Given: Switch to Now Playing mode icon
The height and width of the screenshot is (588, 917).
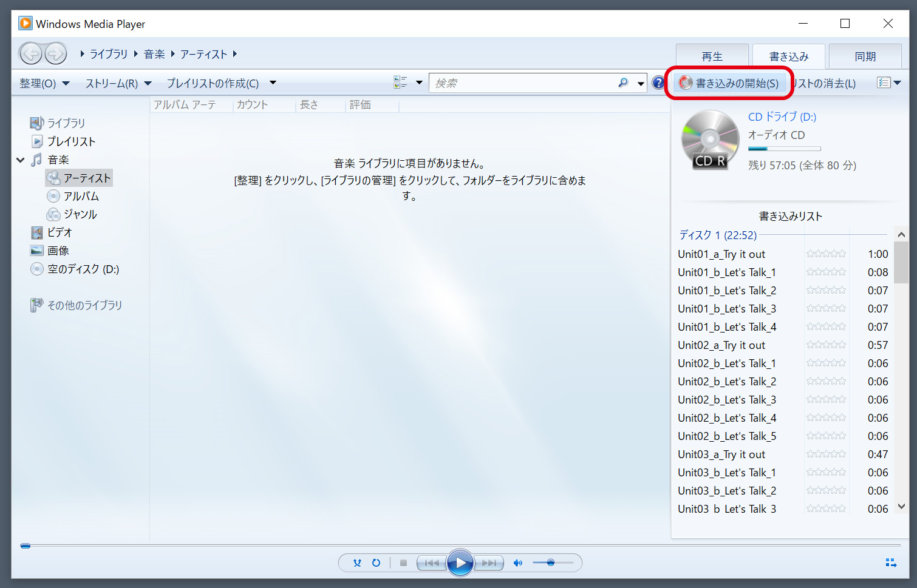Looking at the screenshot, I should pyautogui.click(x=891, y=563).
